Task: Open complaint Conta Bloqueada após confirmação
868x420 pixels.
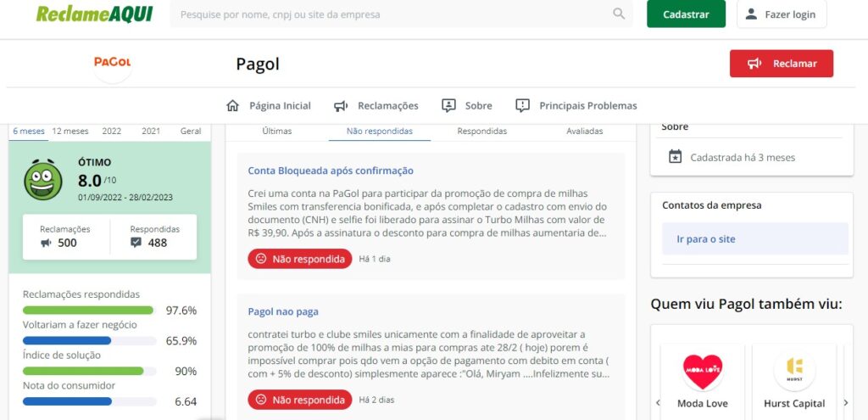Action: 331,171
